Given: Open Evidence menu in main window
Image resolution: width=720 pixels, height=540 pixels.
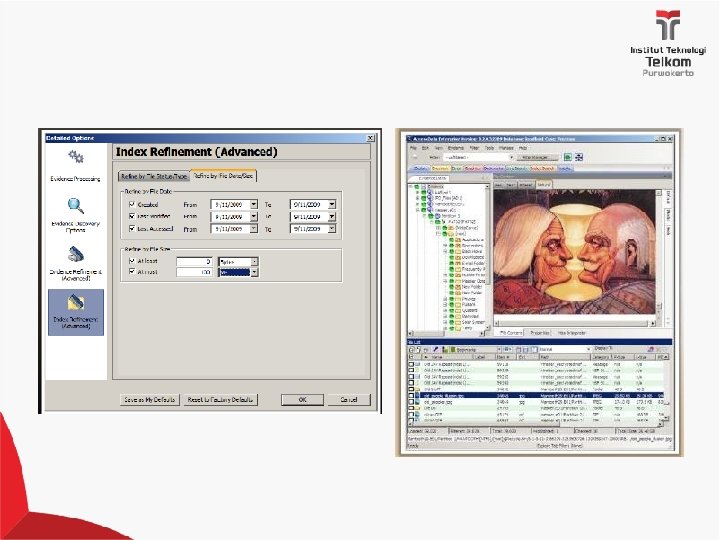Looking at the screenshot, I should 456,148.
